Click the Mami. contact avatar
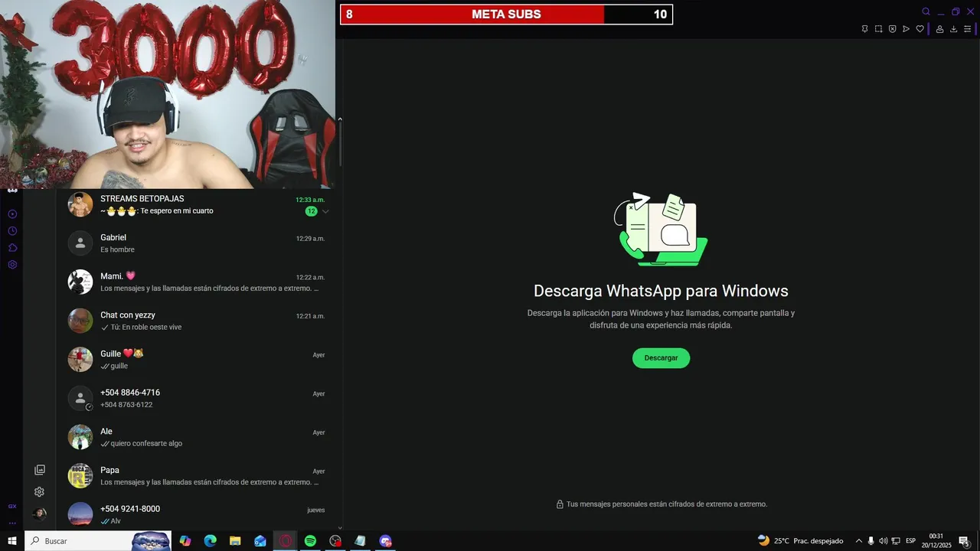 [x=80, y=282]
